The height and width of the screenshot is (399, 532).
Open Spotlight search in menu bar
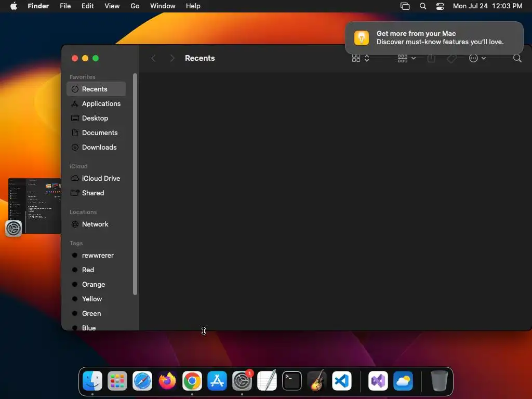[423, 6]
